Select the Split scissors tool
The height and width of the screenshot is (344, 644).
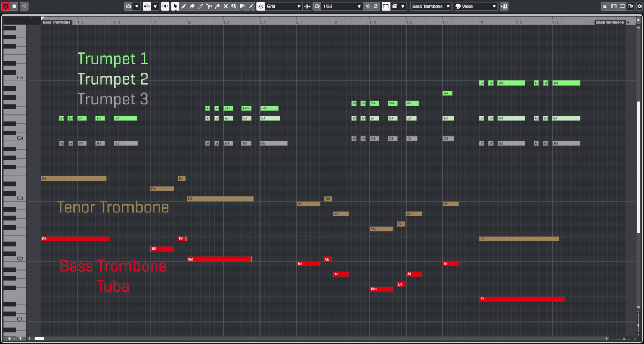[209, 6]
